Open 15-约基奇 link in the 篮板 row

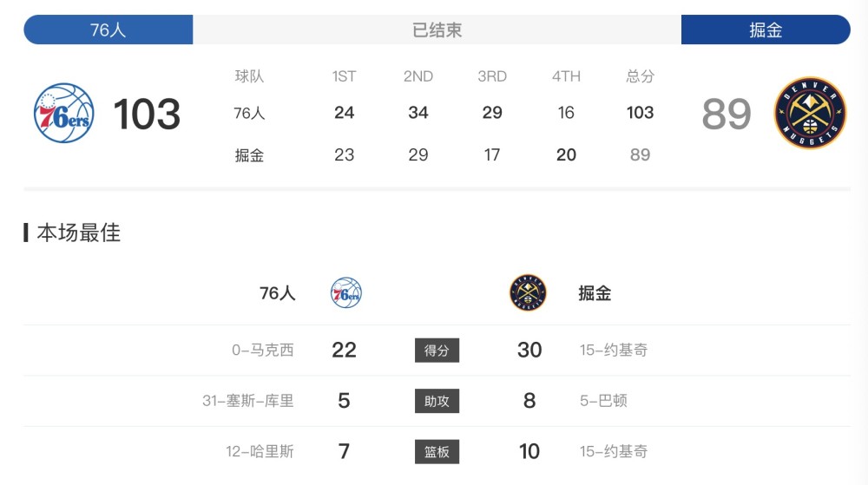(614, 451)
